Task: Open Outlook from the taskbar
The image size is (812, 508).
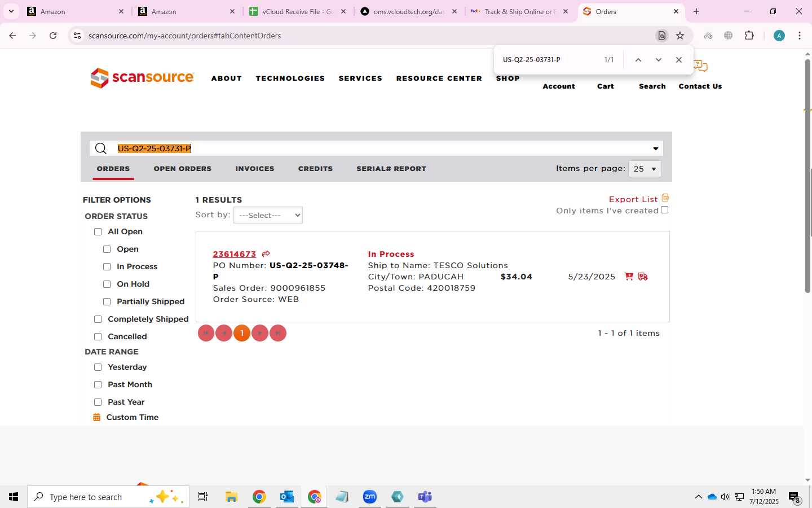Action: point(287,497)
